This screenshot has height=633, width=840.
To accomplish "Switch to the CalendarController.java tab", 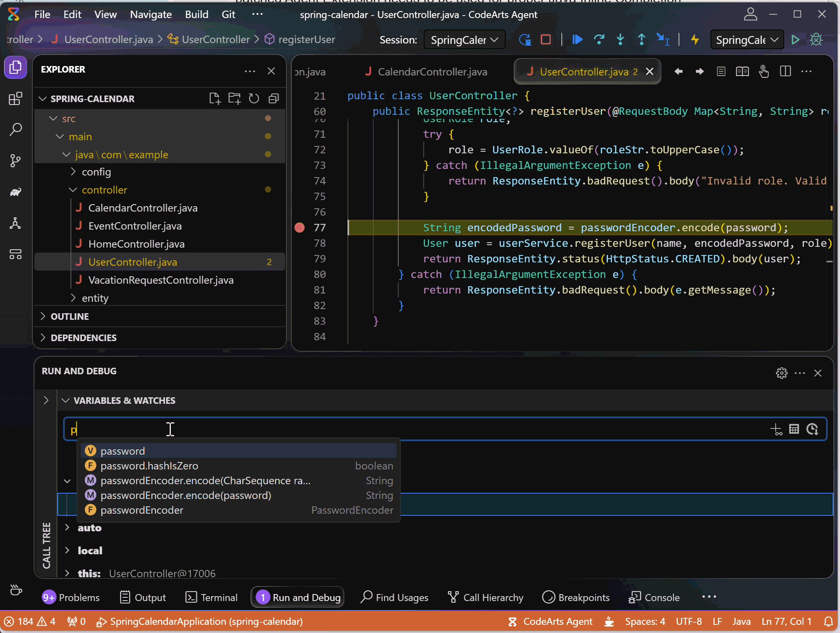I will point(432,72).
